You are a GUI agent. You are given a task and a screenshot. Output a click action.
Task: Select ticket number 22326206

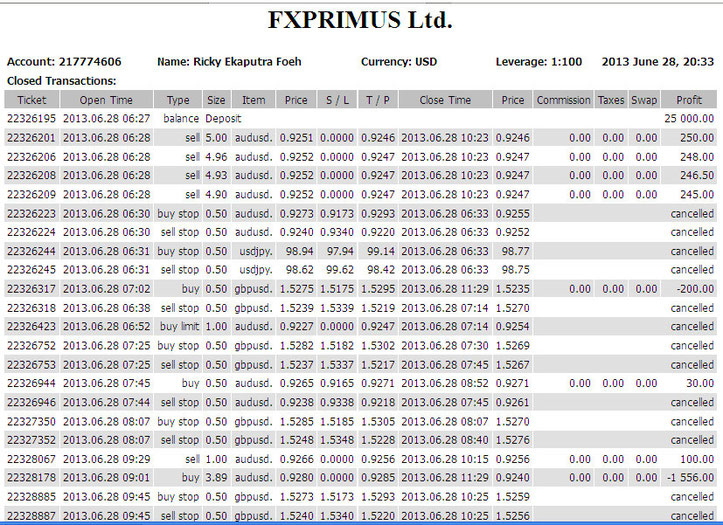coord(31,157)
